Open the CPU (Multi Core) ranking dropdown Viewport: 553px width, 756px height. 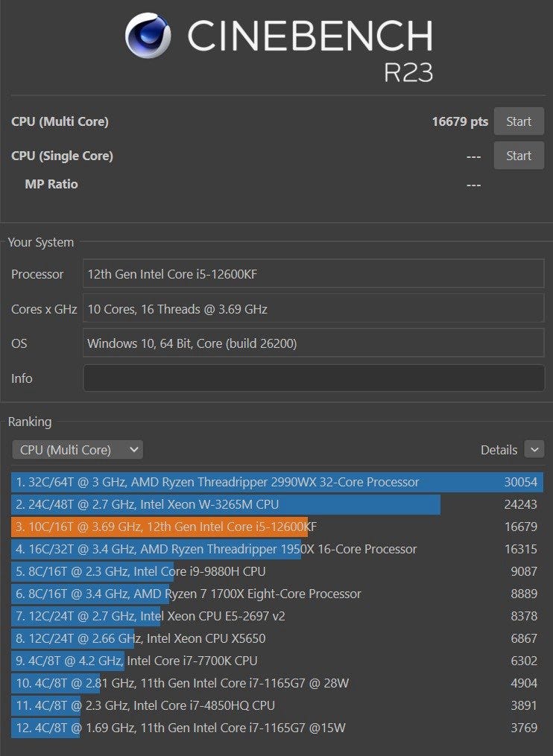pyautogui.click(x=78, y=450)
